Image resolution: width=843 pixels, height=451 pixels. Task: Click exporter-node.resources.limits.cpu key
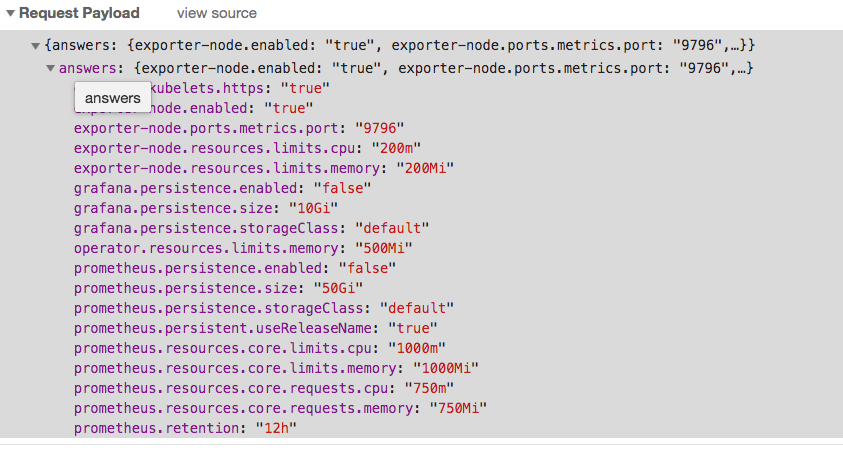(x=215, y=148)
